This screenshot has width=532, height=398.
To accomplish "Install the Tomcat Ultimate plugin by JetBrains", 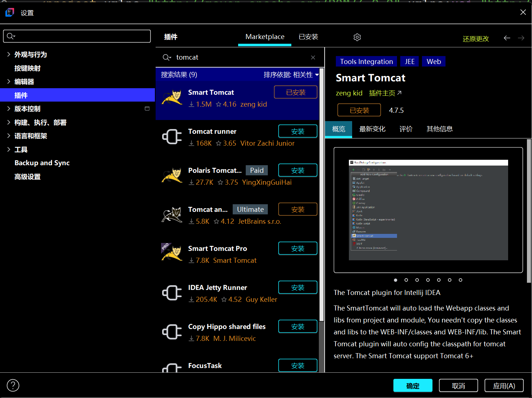I will pos(298,209).
